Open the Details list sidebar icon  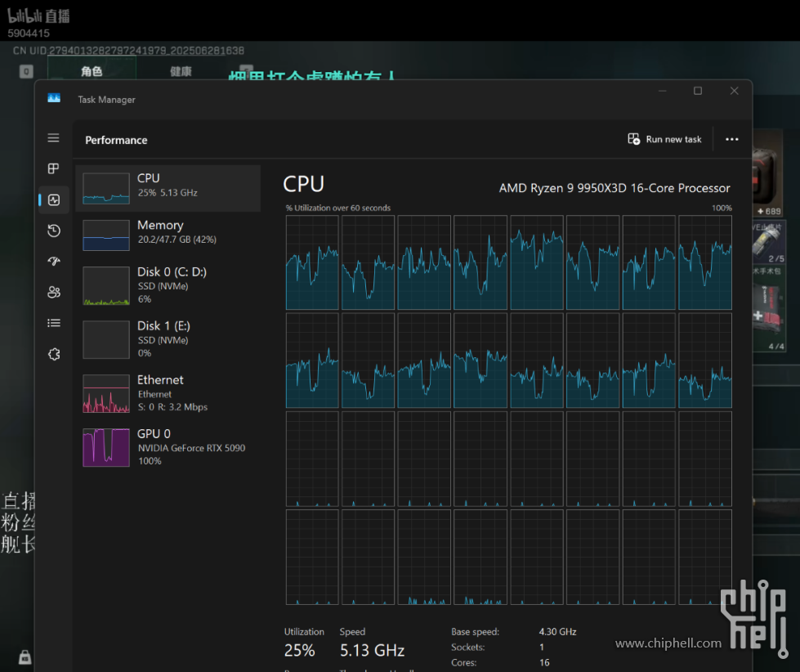(x=54, y=323)
